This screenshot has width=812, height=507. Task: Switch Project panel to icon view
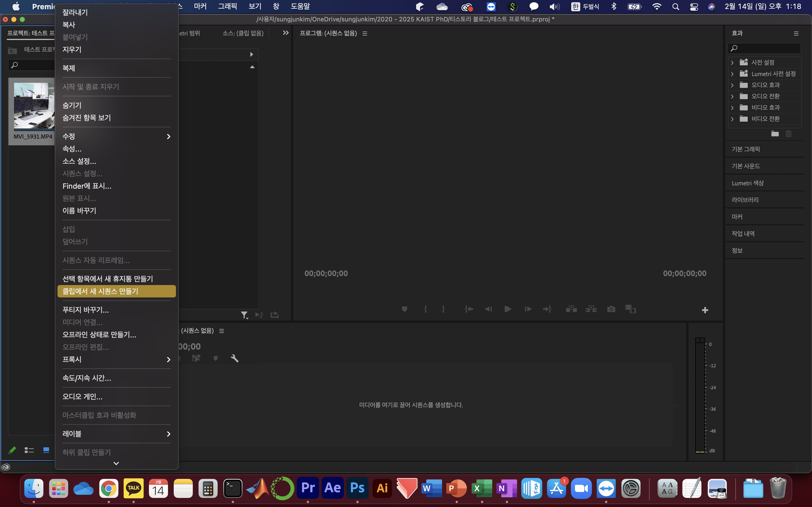pos(46,450)
